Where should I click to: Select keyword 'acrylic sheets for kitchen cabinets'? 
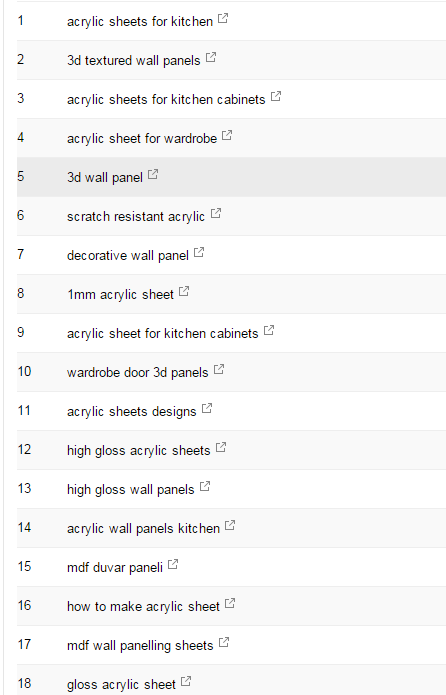point(166,100)
